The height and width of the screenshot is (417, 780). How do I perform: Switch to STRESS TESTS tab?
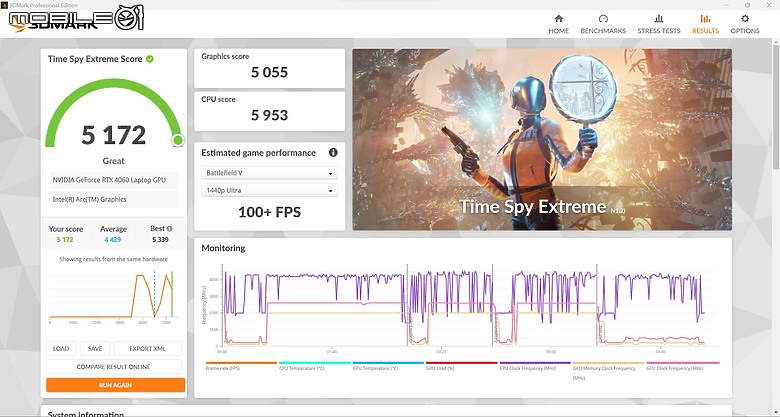(x=659, y=24)
